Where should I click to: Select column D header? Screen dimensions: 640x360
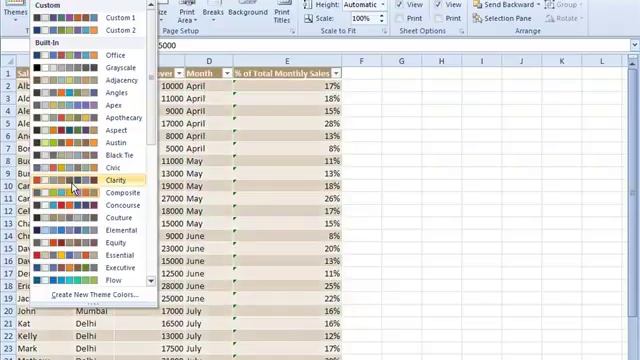(209, 61)
